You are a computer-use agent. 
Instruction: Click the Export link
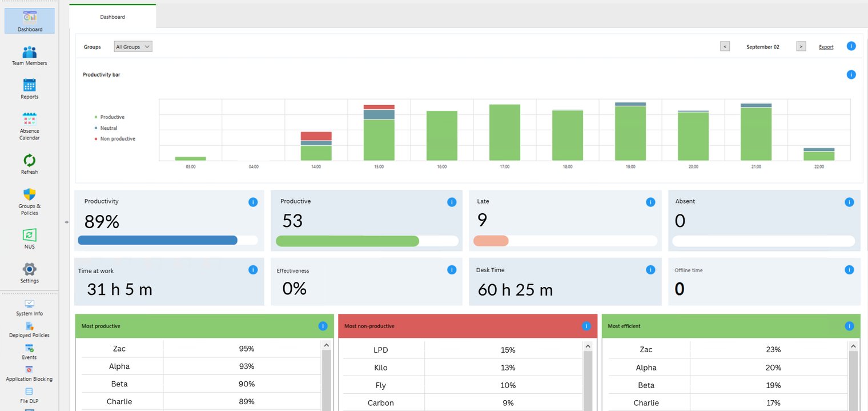826,47
